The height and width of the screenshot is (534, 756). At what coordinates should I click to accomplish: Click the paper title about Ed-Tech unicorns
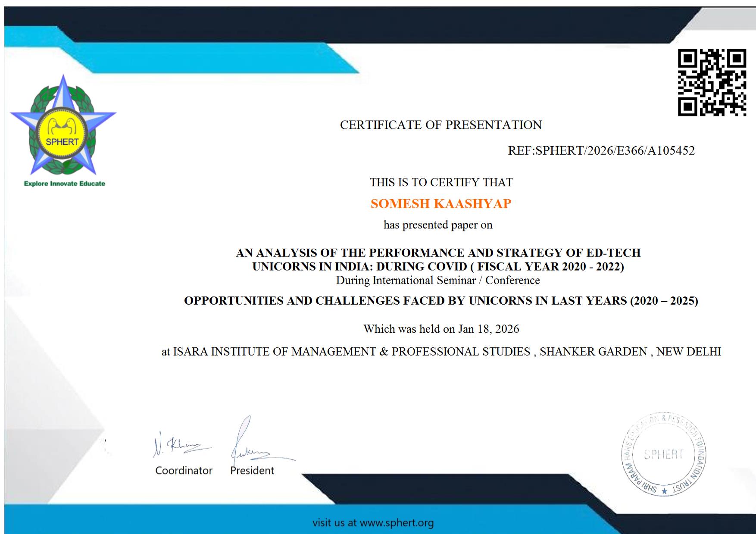[x=438, y=253]
